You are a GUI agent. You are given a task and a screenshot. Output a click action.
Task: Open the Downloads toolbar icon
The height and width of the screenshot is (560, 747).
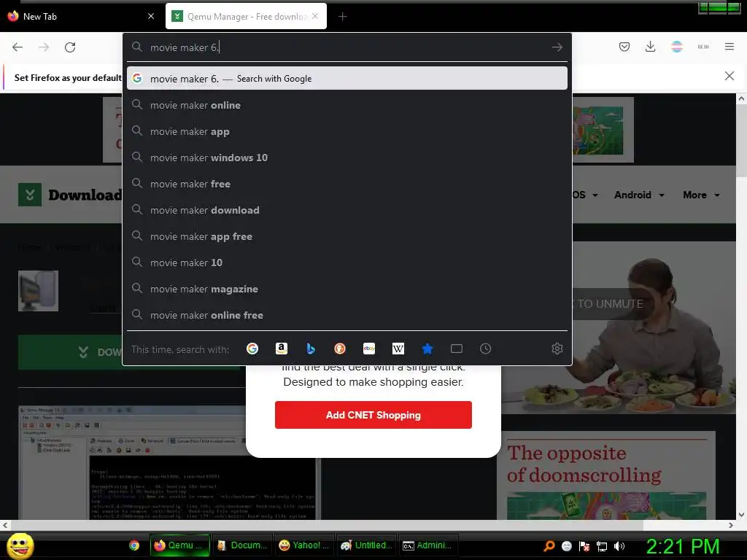(650, 47)
